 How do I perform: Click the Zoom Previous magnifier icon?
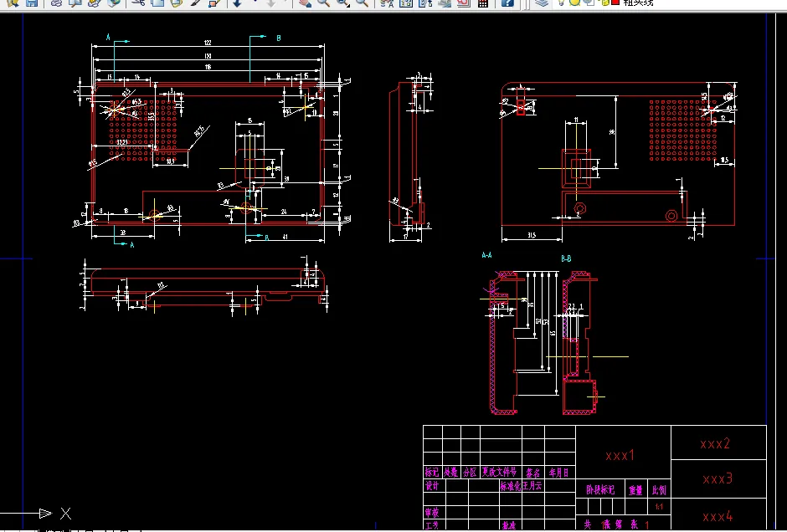coord(362,3)
